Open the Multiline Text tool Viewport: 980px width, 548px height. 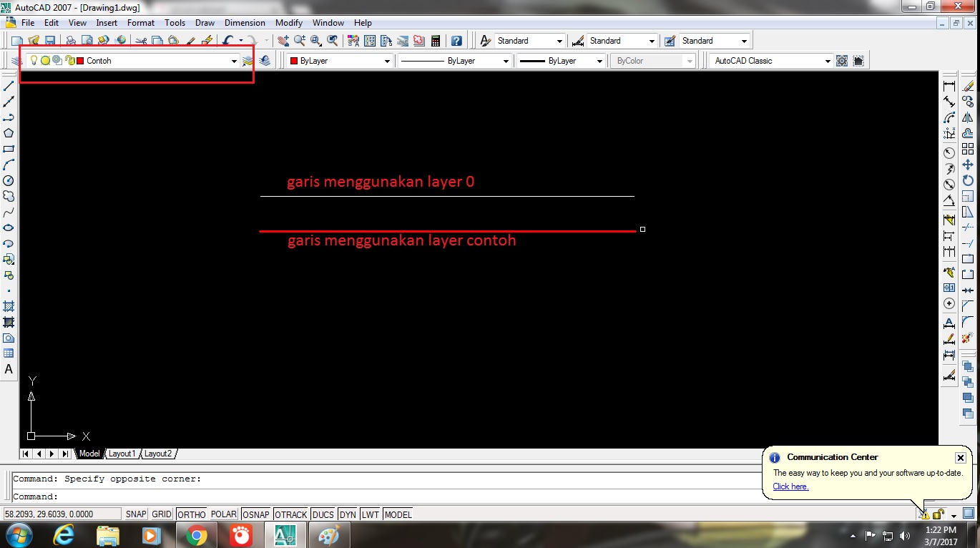9,369
